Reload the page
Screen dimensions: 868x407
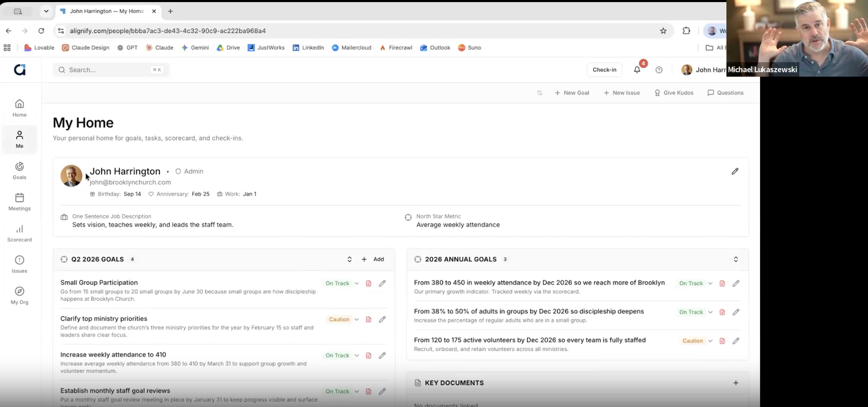coord(41,31)
